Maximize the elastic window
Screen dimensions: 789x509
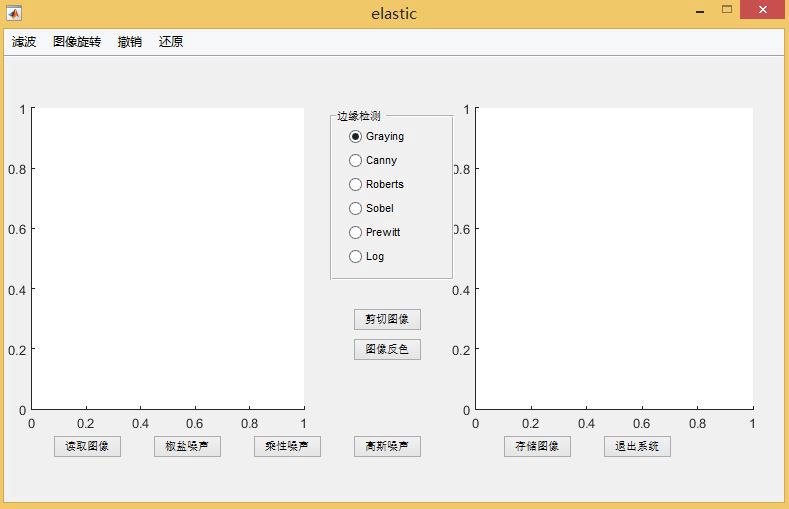tap(727, 10)
